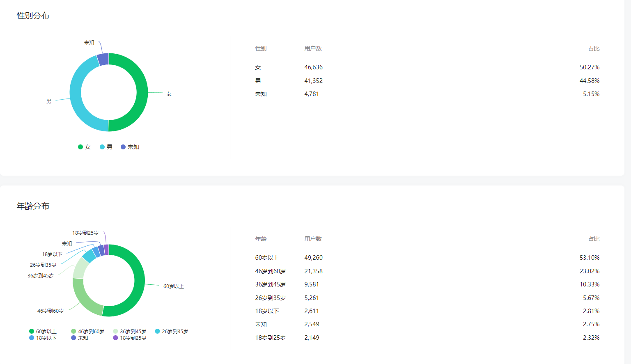This screenshot has height=364, width=631.
Task: Select the 女 row in gender table
Action: 427,67
